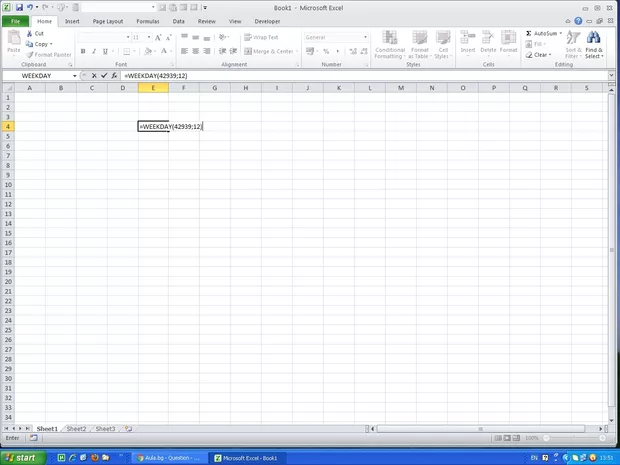Click AutoSum sigma icon
Image resolution: width=620 pixels, height=465 pixels.
(529, 33)
